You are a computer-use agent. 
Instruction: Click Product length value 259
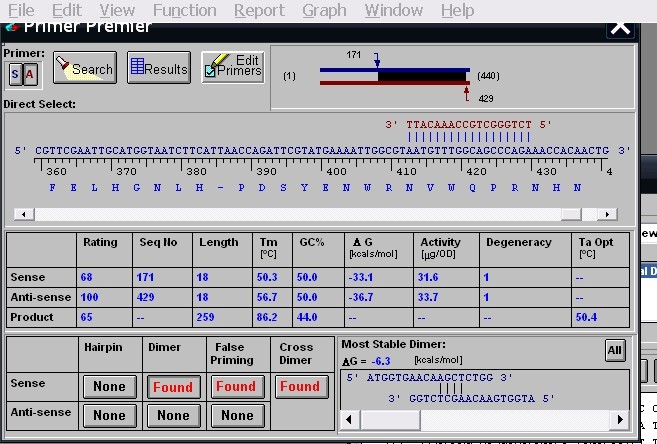205,317
